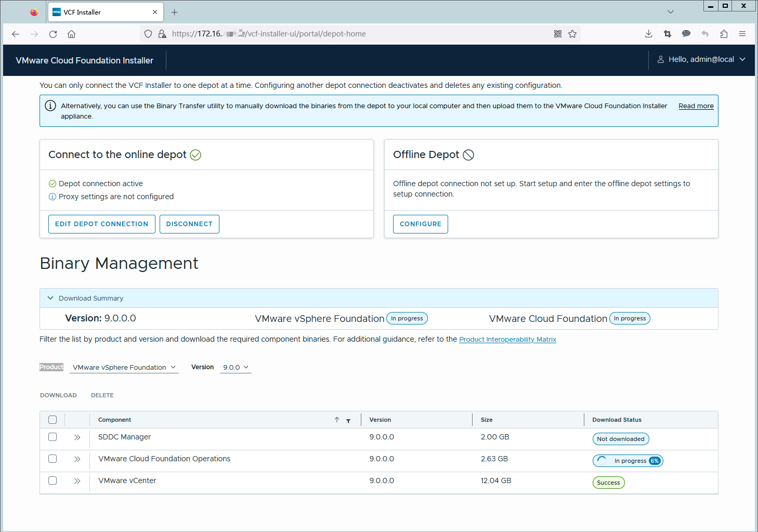Open the browser downloads icon
Image resolution: width=758 pixels, height=532 pixels.
[x=648, y=34]
